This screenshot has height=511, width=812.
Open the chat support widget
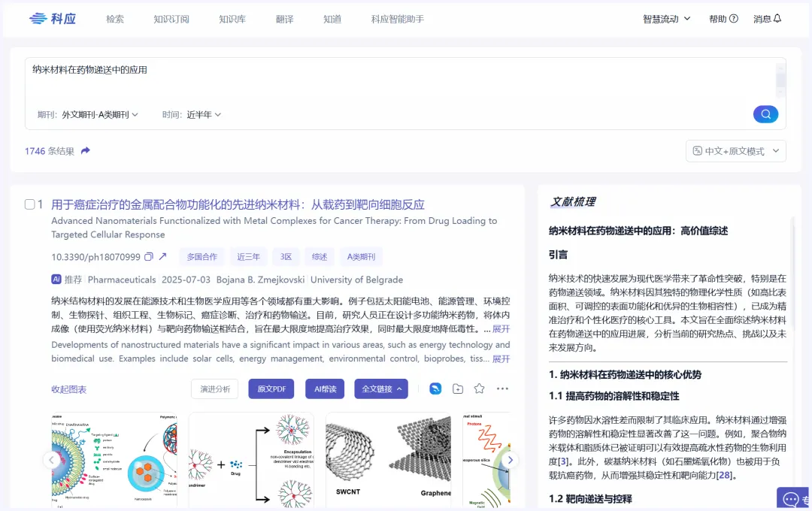coord(792,498)
